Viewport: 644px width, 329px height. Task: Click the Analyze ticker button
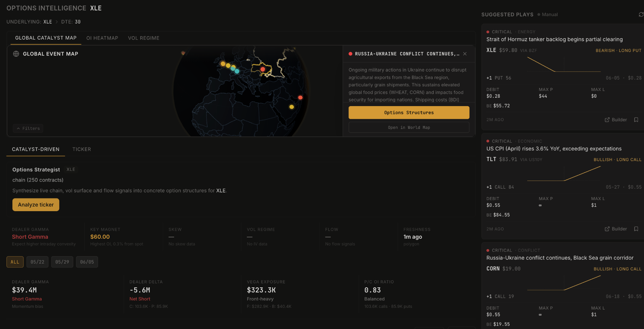point(36,205)
